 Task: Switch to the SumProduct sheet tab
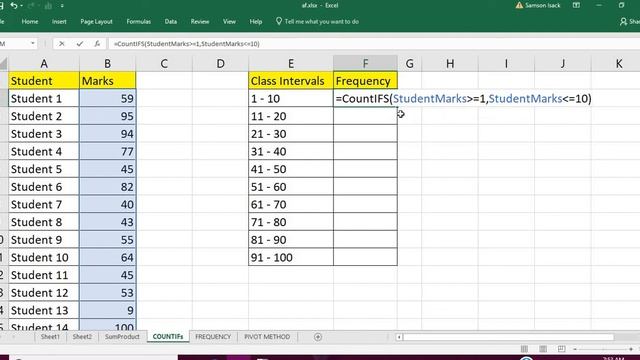(x=122, y=337)
